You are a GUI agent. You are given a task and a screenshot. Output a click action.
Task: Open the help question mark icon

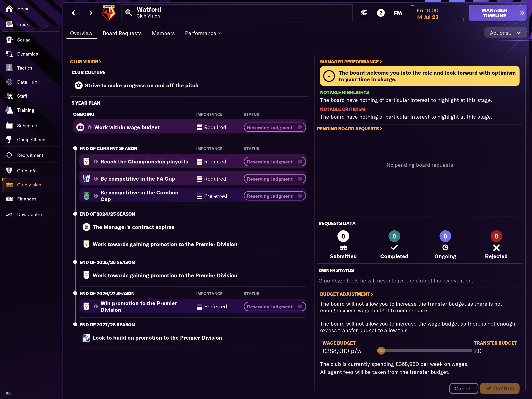pos(381,13)
